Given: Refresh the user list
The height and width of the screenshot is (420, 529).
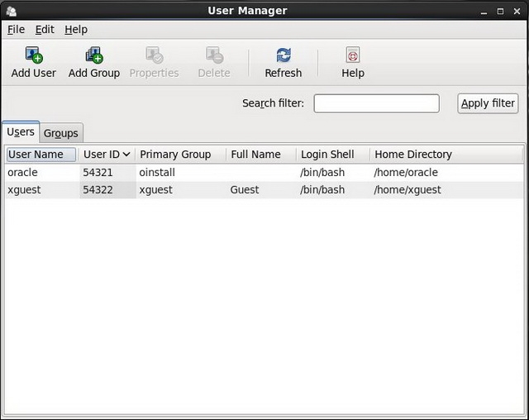Looking at the screenshot, I should tap(284, 56).
